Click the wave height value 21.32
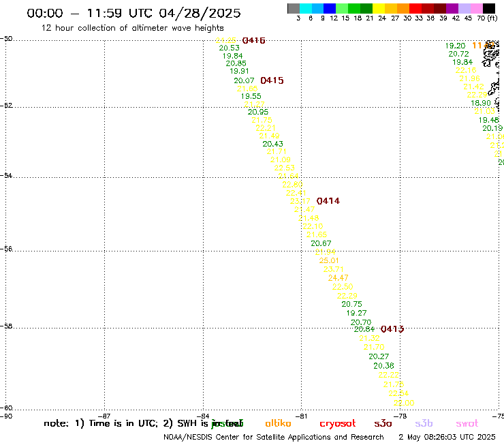504x443 pixels. pos(369,338)
